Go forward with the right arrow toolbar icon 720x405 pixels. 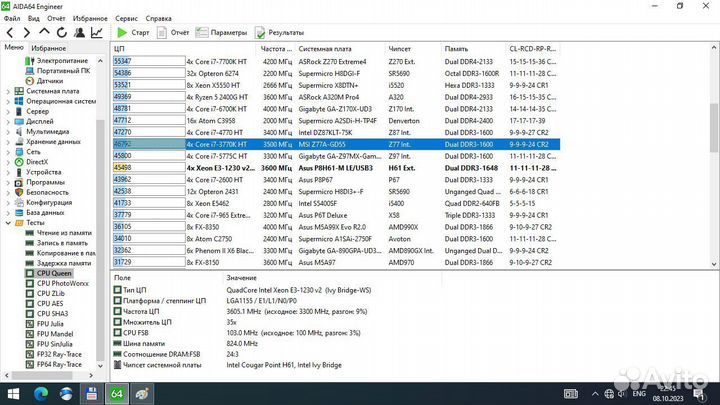point(27,33)
